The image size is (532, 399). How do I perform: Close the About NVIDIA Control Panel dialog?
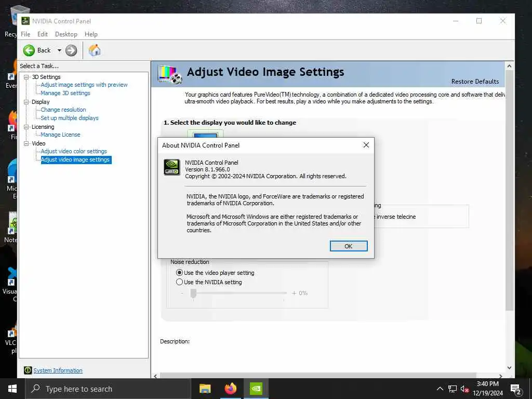(366, 145)
